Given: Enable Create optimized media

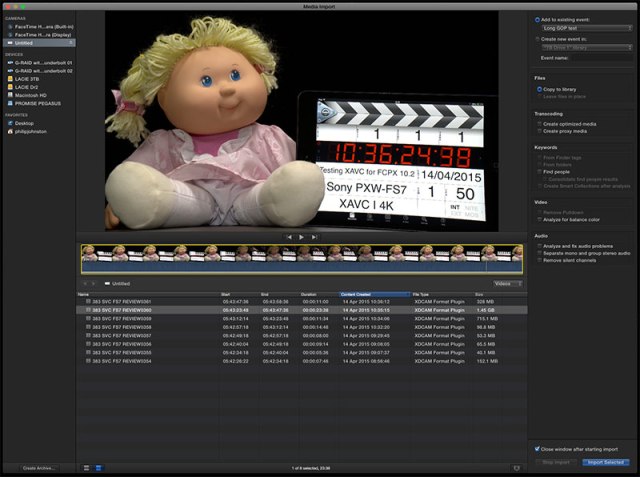Looking at the screenshot, I should (539, 124).
